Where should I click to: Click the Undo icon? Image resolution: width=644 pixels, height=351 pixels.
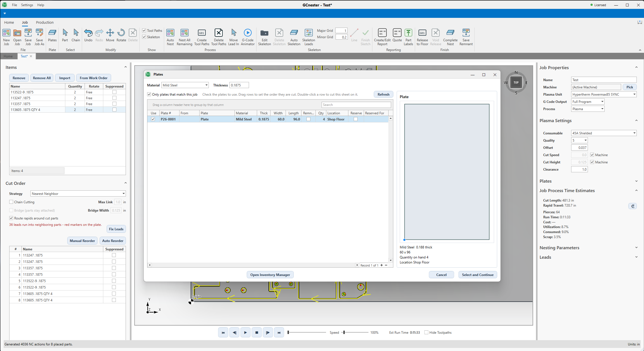[88, 35]
